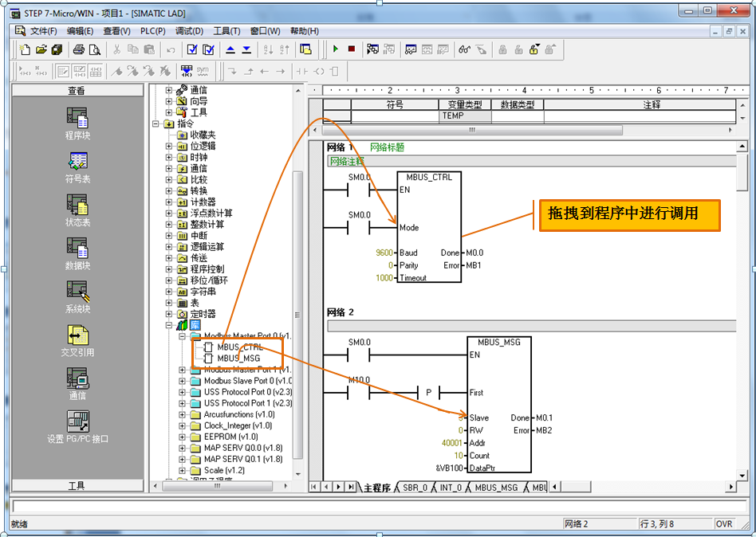The width and height of the screenshot is (756, 537).
Task: Click the 工具 navigation bar bottom button
Action: [77, 485]
